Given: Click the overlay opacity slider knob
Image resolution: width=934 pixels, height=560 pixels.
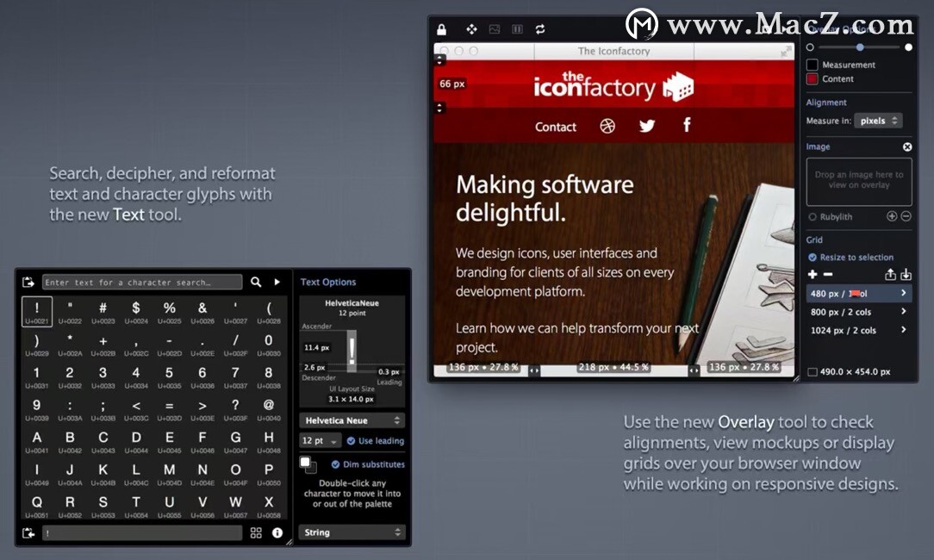Looking at the screenshot, I should 860,47.
